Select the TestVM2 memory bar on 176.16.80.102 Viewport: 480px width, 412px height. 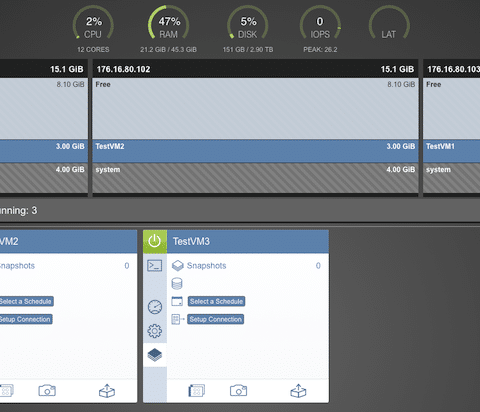[255, 151]
